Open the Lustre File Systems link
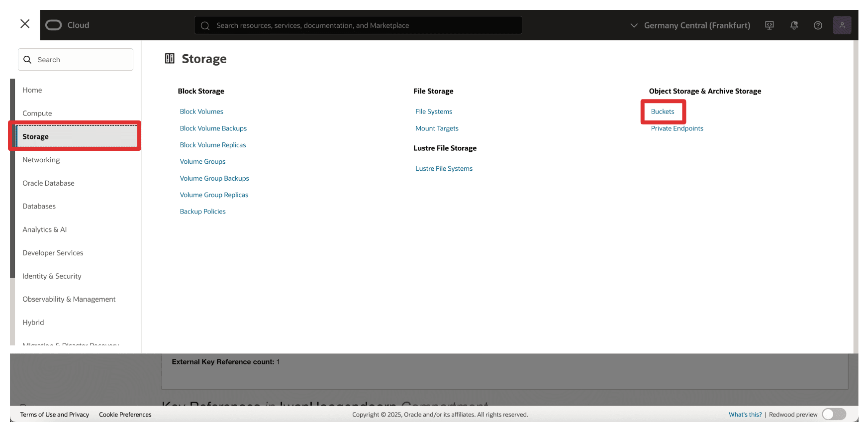 click(x=444, y=169)
